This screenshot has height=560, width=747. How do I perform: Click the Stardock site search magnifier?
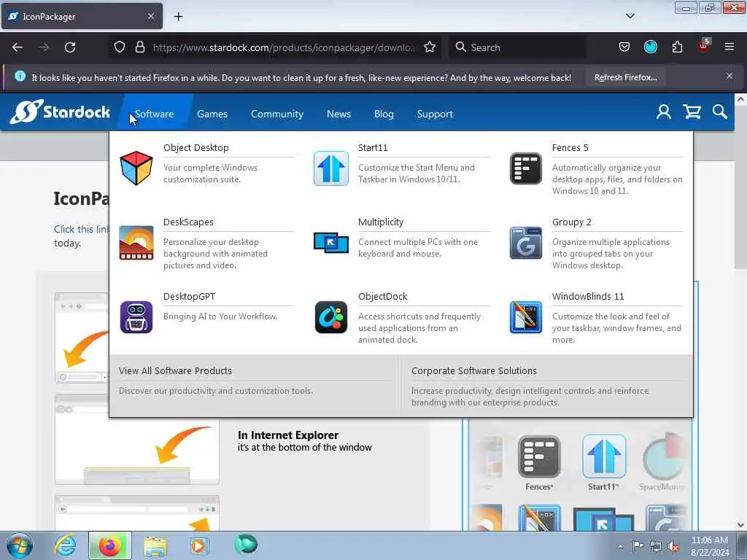coord(720,112)
